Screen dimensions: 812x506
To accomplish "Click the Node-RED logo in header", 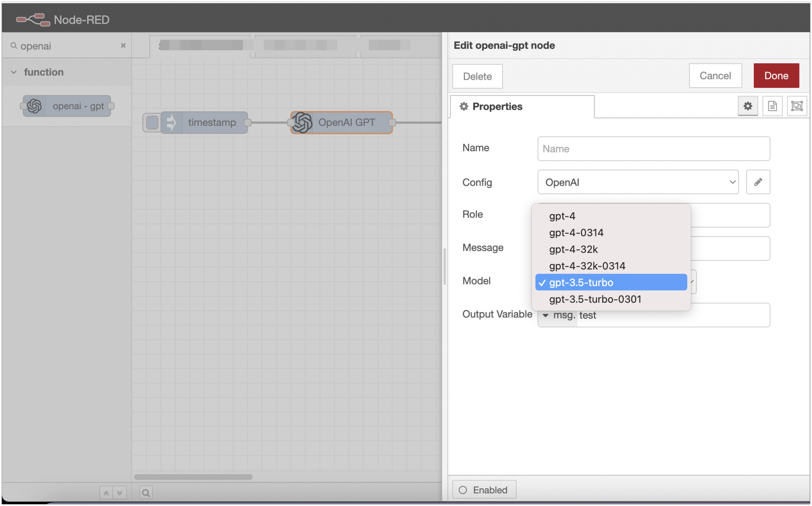I will 33,20.
